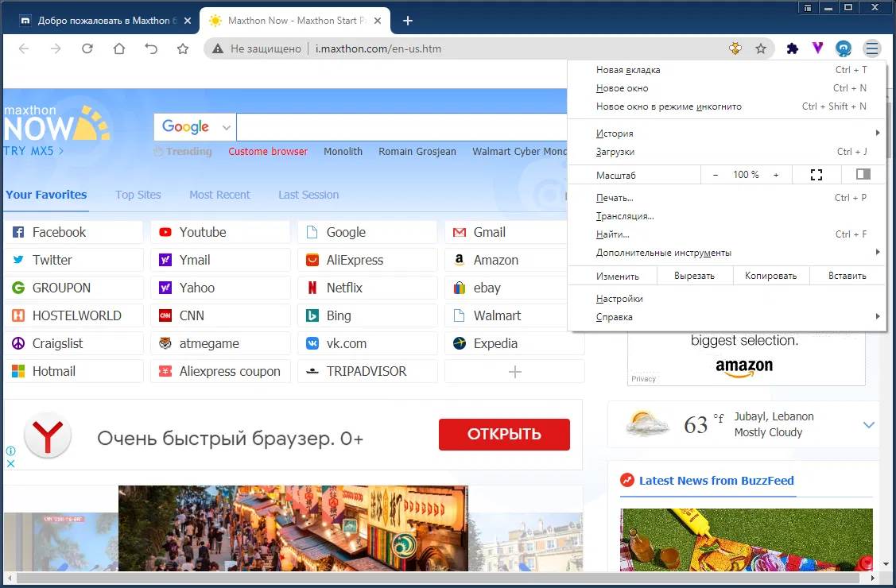Click the Romain Grosjean trending link
Screen dimensions: 896x588
coord(417,151)
